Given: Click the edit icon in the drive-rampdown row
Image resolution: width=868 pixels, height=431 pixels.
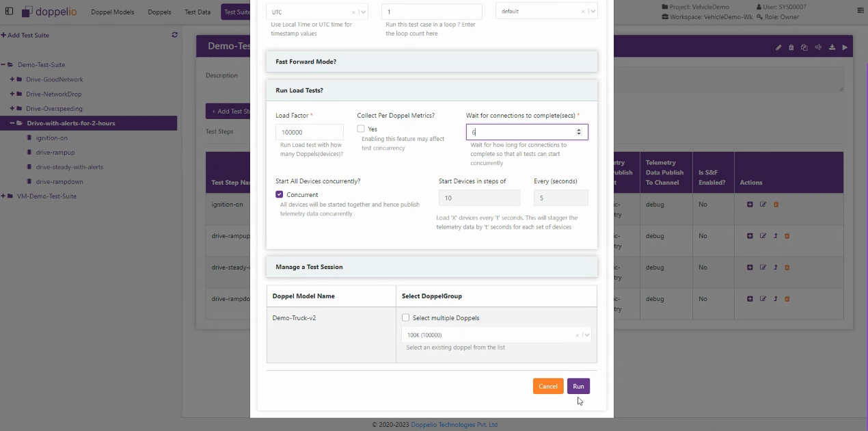Looking at the screenshot, I should 763,299.
